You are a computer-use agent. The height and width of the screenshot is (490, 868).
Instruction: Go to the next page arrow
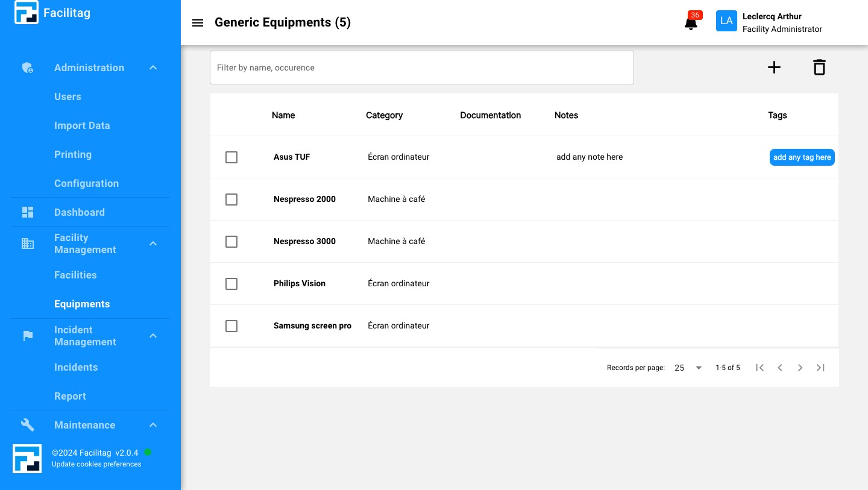800,368
